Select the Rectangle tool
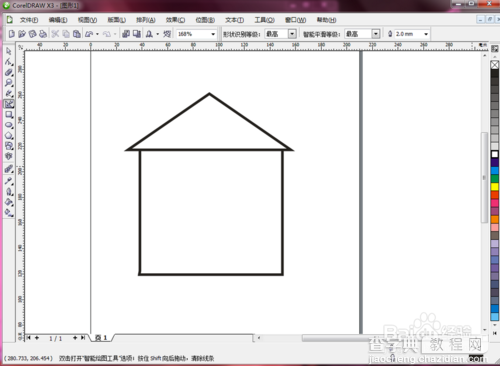Image resolution: width=500 pixels, height=366 pixels. [9, 115]
